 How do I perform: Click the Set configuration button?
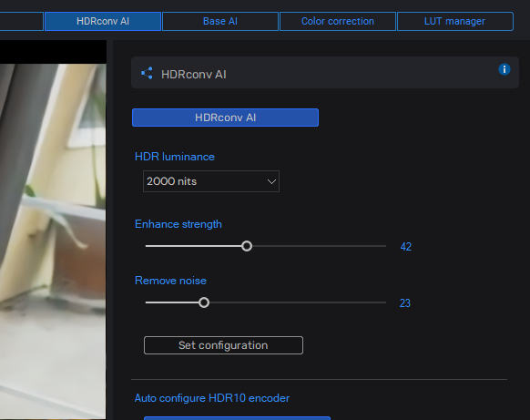[x=223, y=345]
